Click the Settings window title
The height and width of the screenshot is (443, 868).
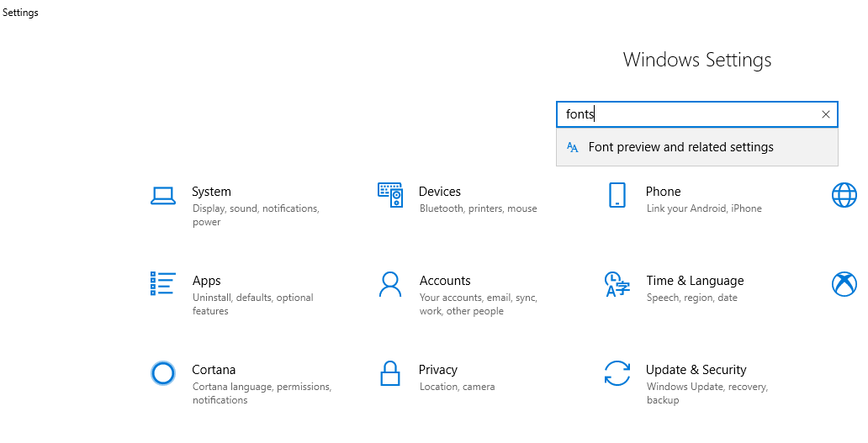20,12
